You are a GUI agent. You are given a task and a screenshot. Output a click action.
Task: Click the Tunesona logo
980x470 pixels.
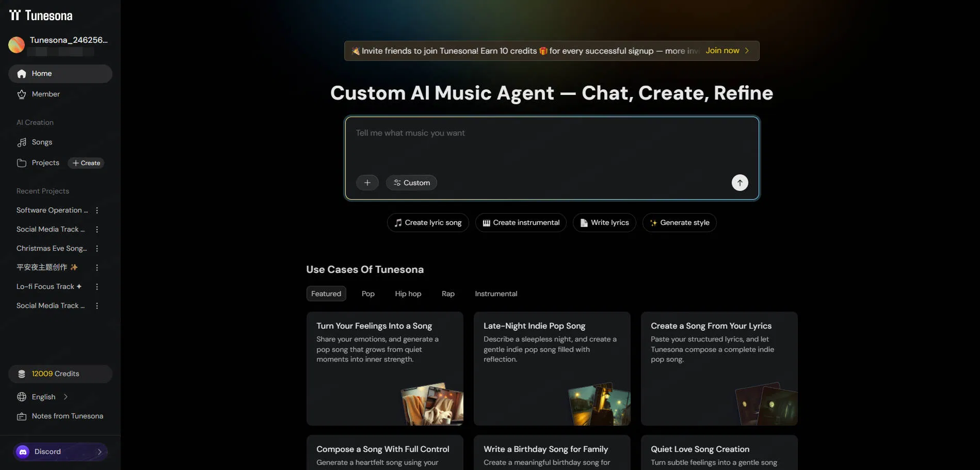tap(40, 15)
